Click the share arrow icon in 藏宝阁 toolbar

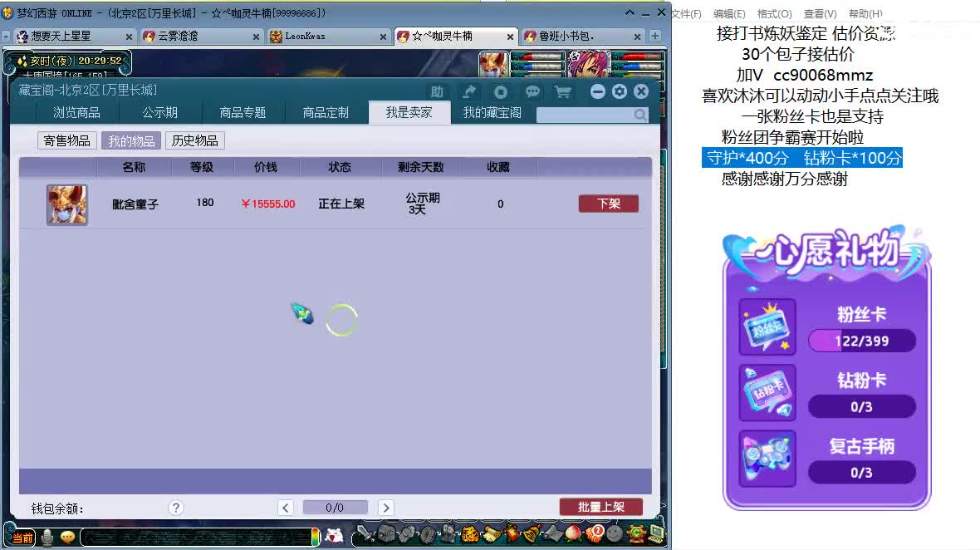click(469, 91)
